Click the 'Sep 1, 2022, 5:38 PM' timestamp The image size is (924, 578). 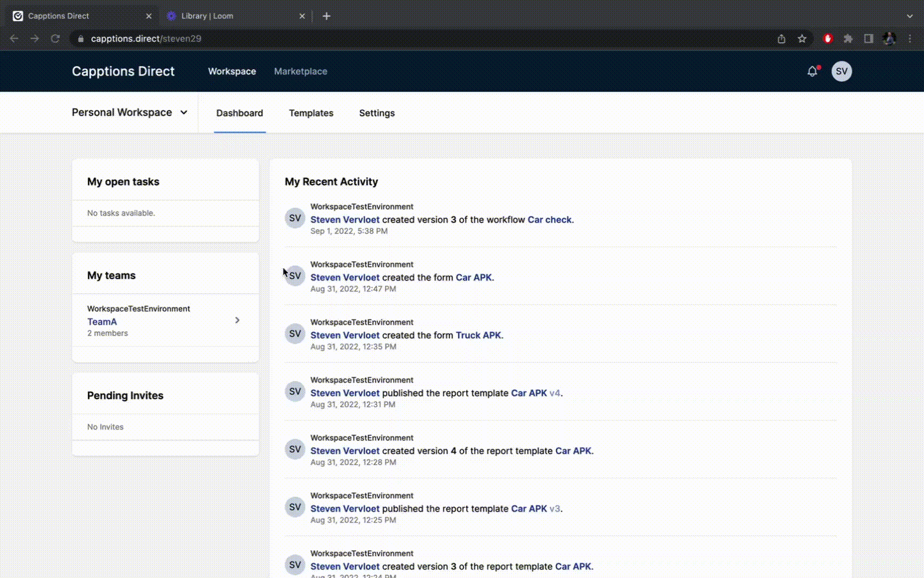click(x=349, y=231)
